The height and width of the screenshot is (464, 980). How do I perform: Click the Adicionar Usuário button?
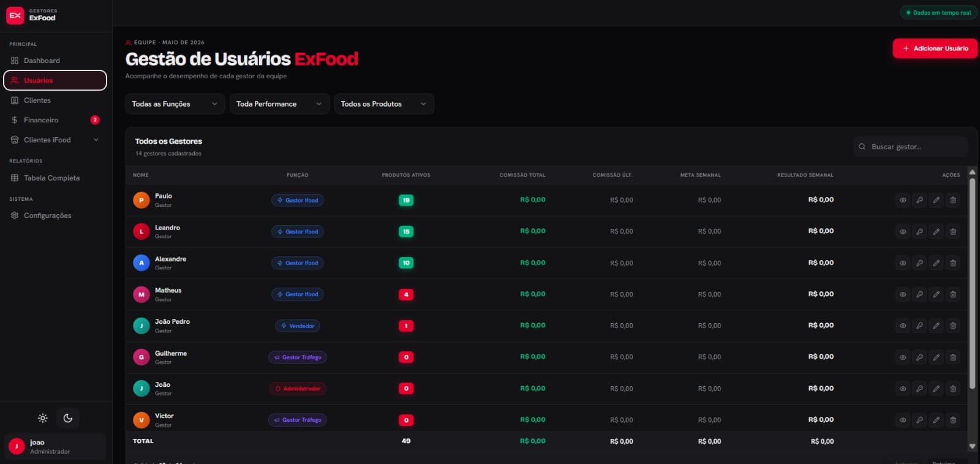(x=935, y=48)
